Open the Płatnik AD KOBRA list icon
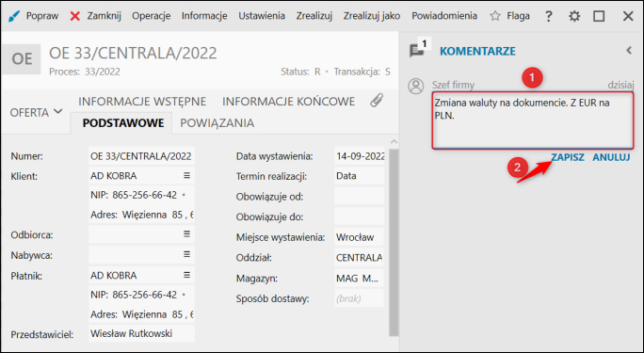Viewport: 644px width, 353px height. (x=186, y=275)
